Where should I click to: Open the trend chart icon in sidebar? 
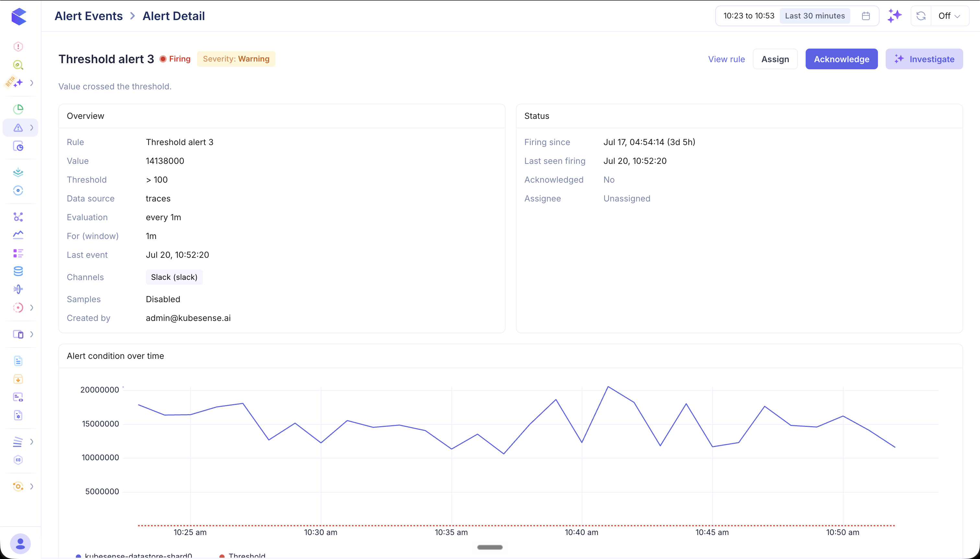point(18,234)
